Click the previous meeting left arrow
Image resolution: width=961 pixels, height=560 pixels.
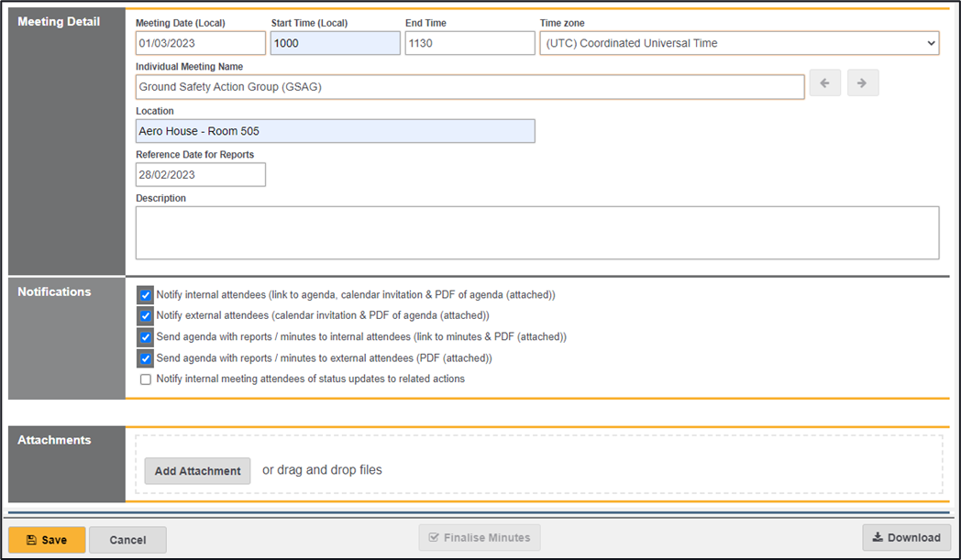point(824,83)
